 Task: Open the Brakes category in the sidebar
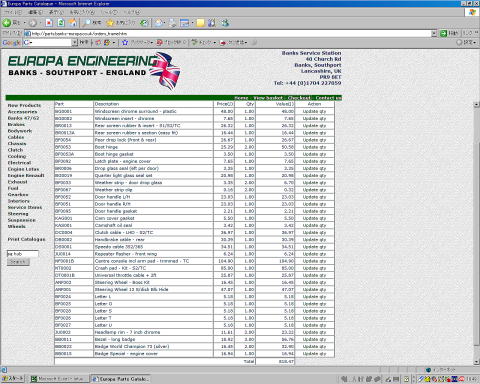tap(16, 124)
